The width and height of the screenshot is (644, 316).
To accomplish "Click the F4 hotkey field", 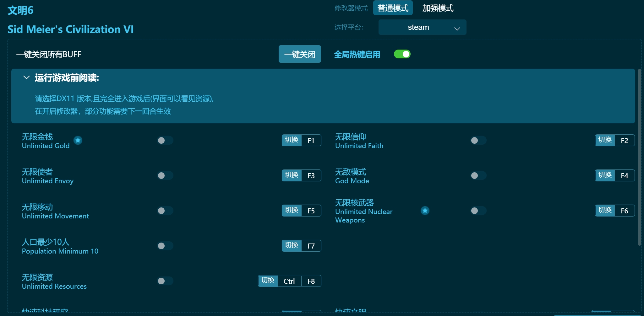I will (625, 176).
